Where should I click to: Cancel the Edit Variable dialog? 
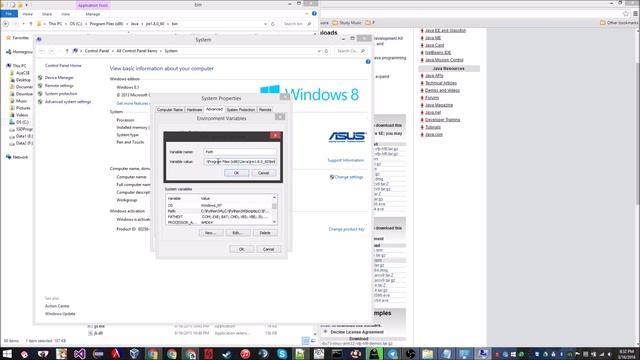click(263, 173)
